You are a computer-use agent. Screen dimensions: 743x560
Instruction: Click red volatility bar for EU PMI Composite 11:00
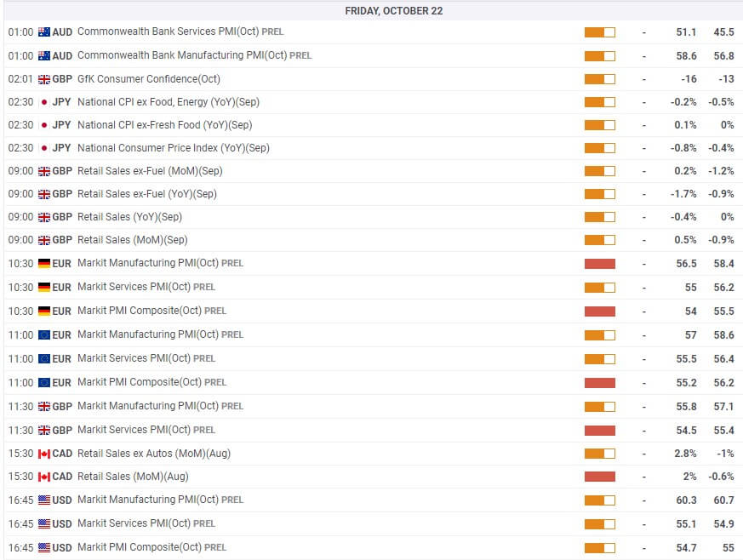[600, 383]
